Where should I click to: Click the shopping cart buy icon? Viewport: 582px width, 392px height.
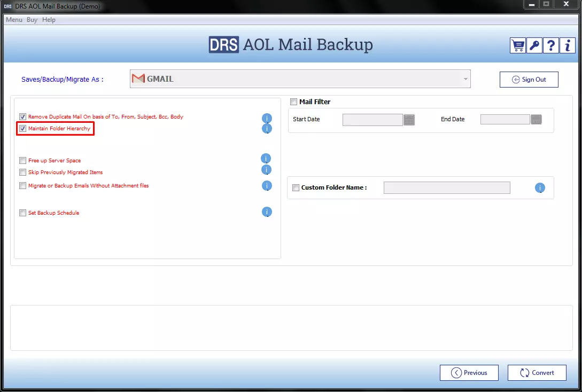coord(518,45)
